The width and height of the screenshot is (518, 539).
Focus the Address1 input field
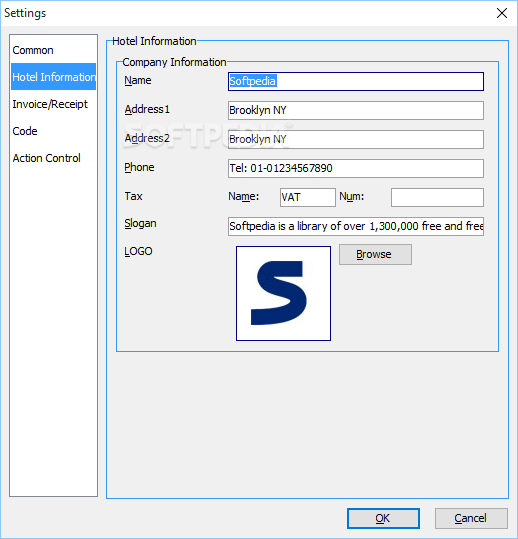pyautogui.click(x=356, y=110)
